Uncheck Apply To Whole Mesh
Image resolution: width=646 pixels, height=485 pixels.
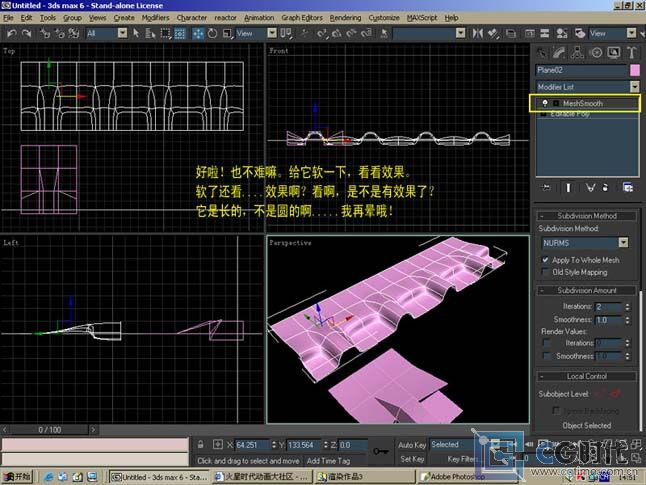(x=545, y=260)
